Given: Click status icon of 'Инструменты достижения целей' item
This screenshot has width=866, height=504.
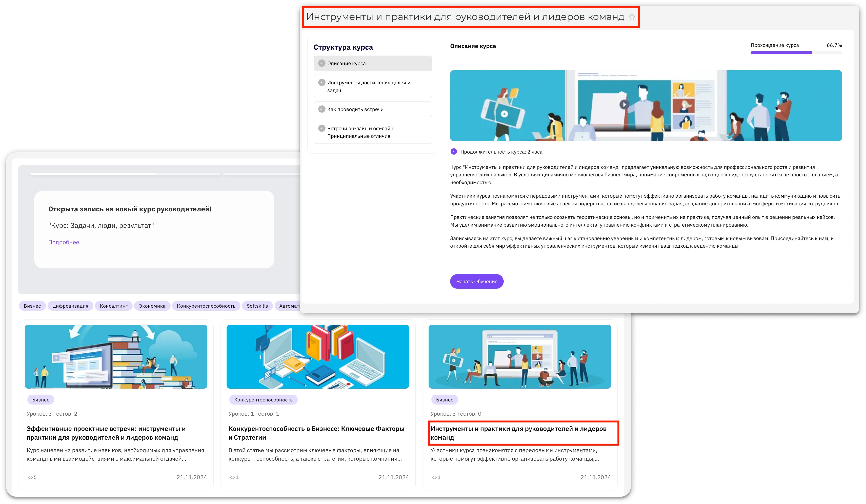Looking at the screenshot, I should [x=322, y=82].
